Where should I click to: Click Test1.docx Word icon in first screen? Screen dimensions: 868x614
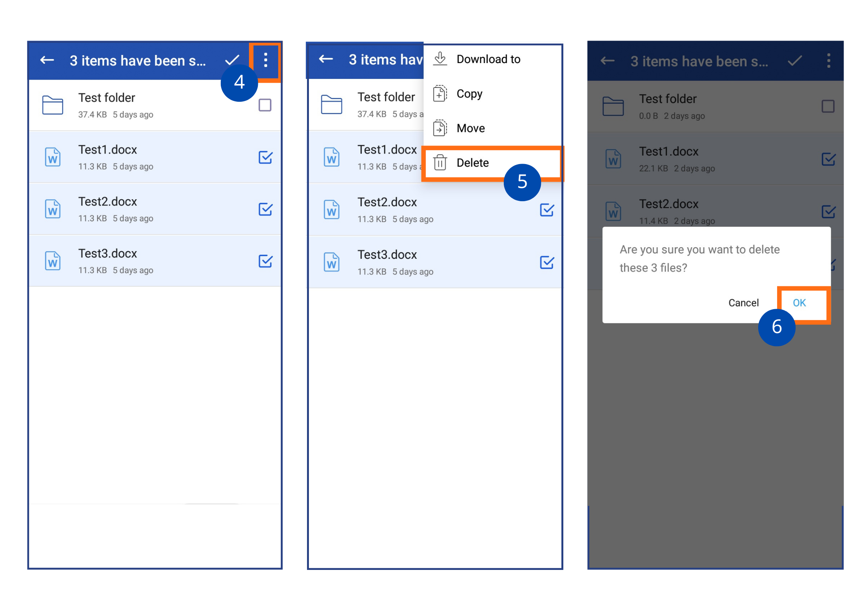(53, 157)
